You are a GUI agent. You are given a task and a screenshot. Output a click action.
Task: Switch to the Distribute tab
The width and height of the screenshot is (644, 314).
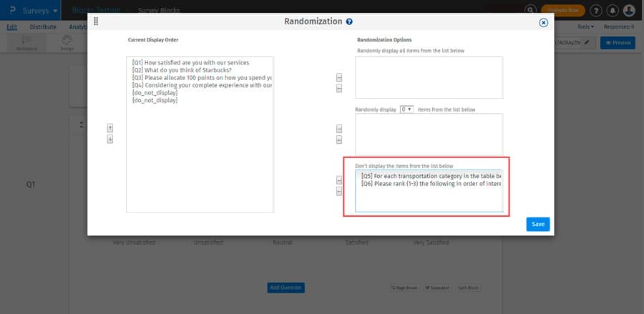coord(43,26)
